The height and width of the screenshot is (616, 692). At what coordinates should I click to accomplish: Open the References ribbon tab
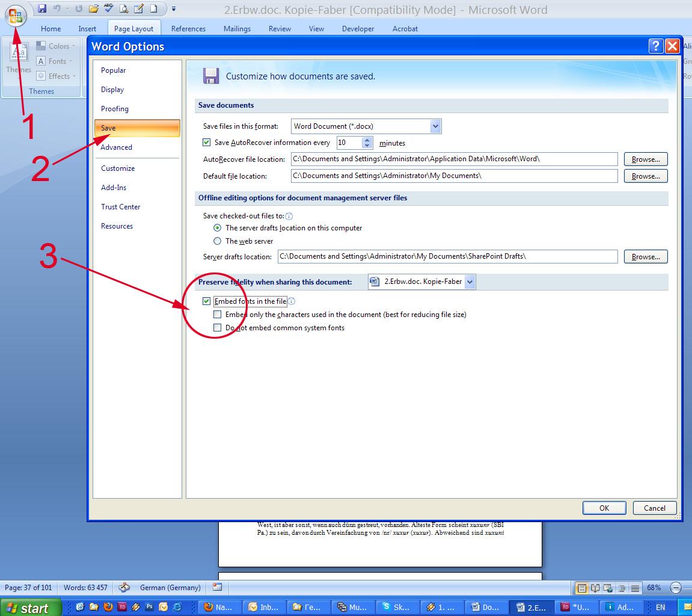pyautogui.click(x=188, y=29)
